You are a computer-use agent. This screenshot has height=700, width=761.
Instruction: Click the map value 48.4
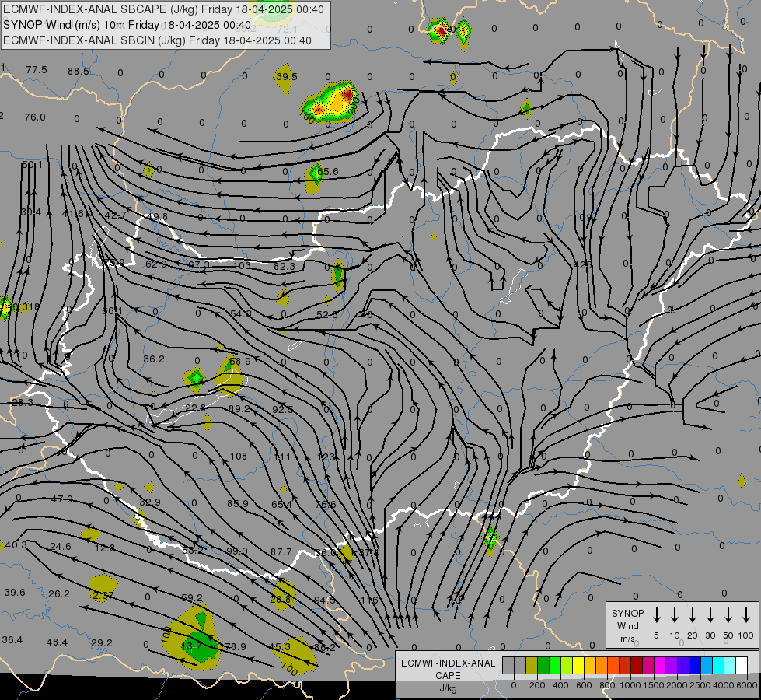pos(57,642)
